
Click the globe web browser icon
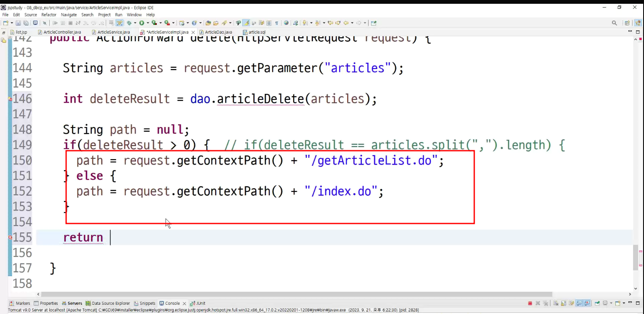pos(286,23)
